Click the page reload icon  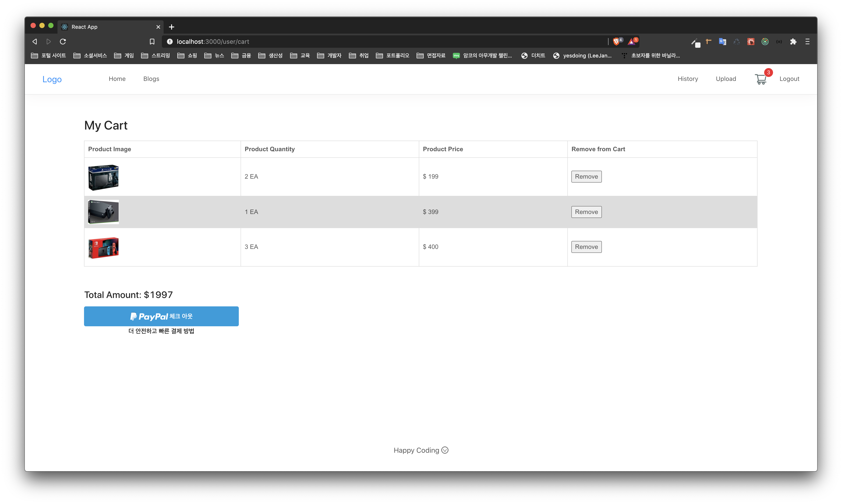[63, 41]
